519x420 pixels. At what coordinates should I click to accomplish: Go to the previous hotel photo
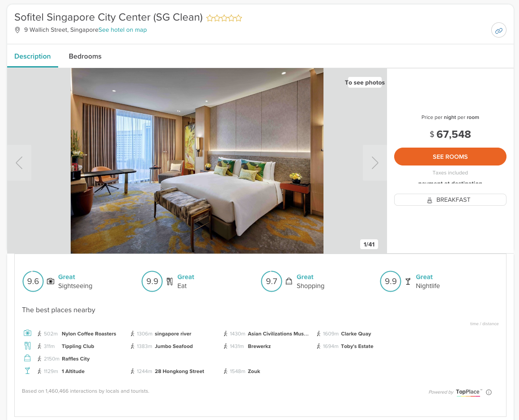tap(19, 163)
